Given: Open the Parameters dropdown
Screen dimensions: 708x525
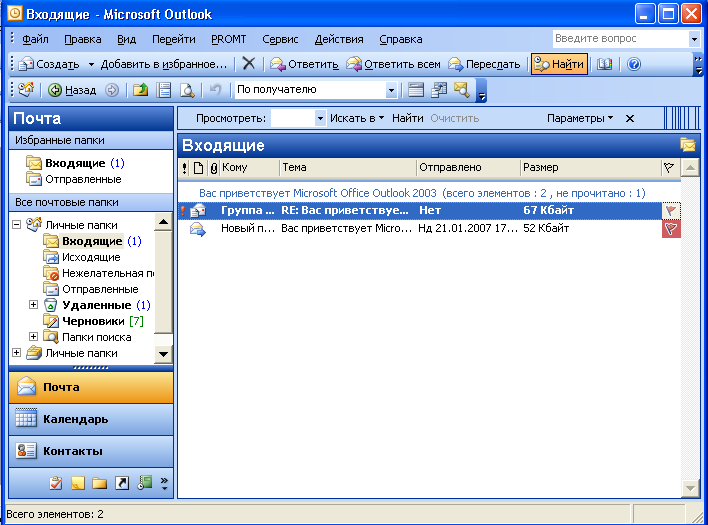Looking at the screenshot, I should [x=580, y=118].
